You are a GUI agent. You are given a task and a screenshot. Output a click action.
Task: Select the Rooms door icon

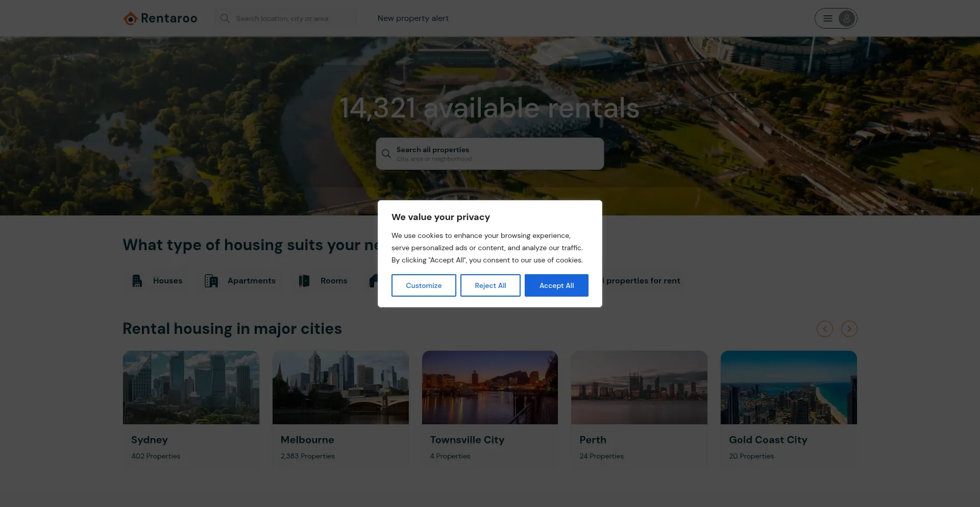click(x=304, y=281)
